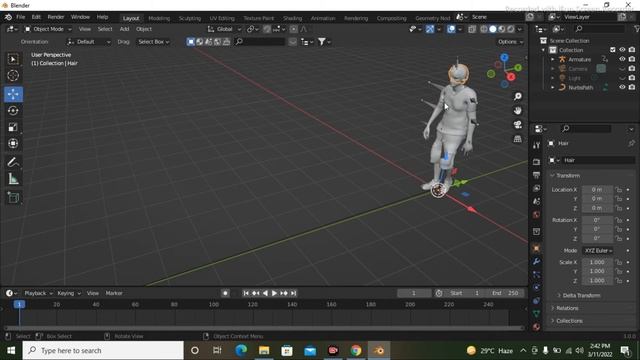This screenshot has width=640, height=360.
Task: Open timeline Keying menu
Action: [x=69, y=293]
